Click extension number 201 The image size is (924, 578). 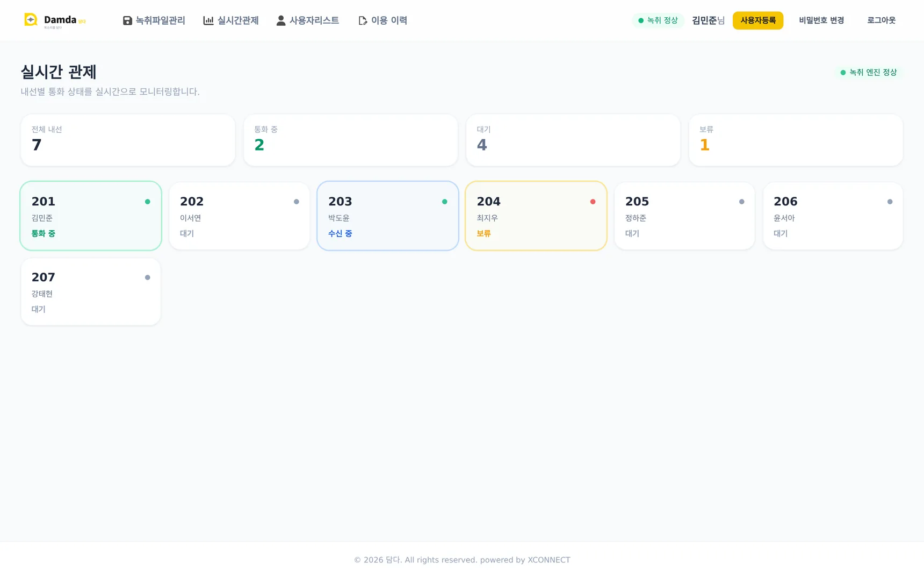44,202
